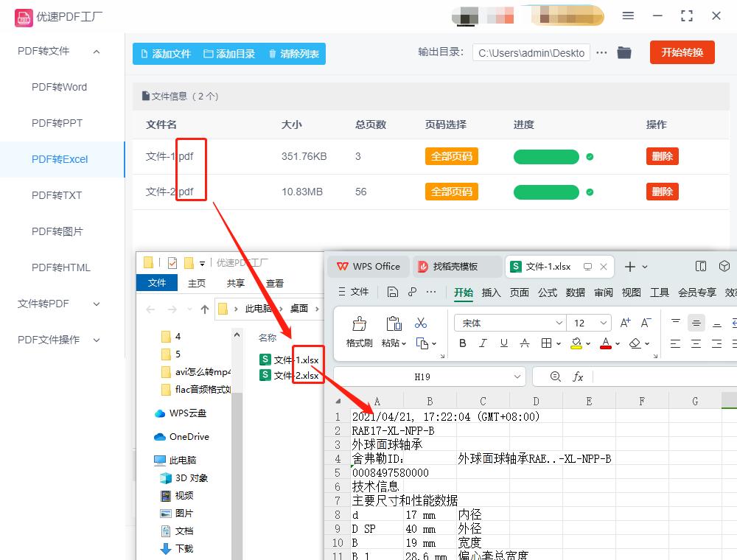
Task: Click the 开始转换 convert button
Action: click(x=682, y=52)
